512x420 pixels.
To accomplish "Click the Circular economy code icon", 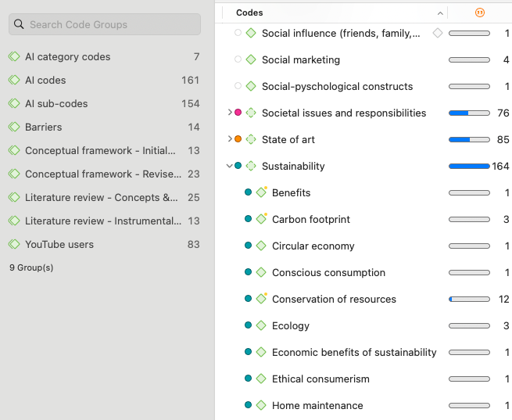I will (x=261, y=246).
